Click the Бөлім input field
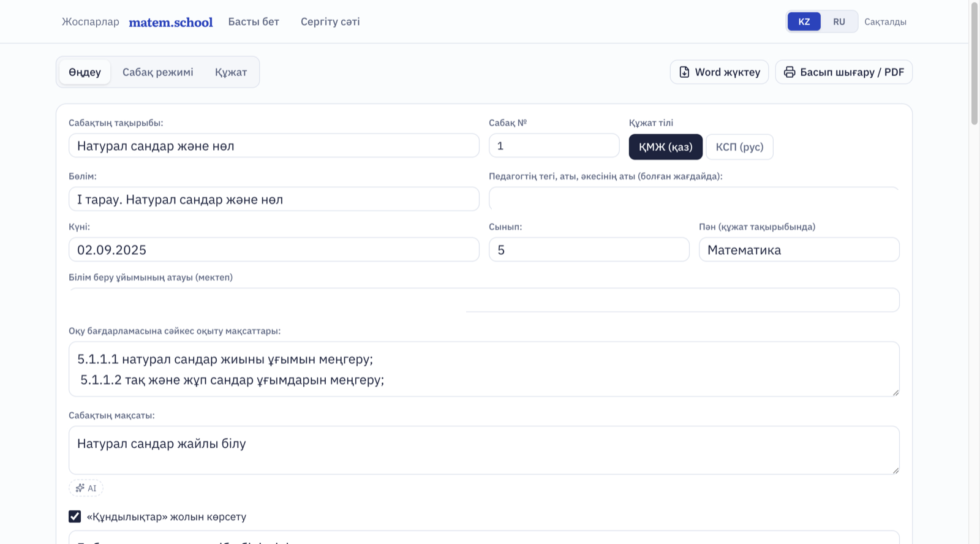Screen dimensions: 980x544 click(x=274, y=199)
